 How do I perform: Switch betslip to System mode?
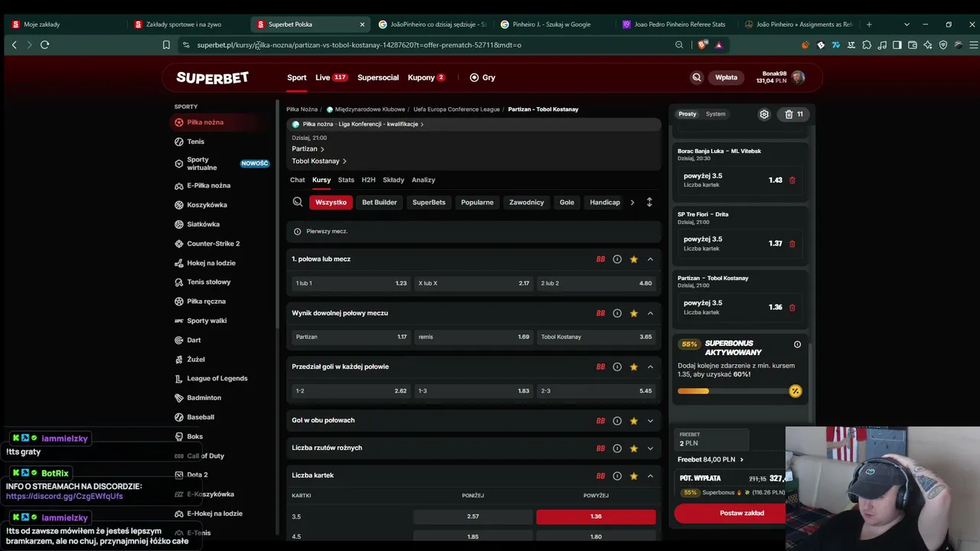click(x=716, y=114)
